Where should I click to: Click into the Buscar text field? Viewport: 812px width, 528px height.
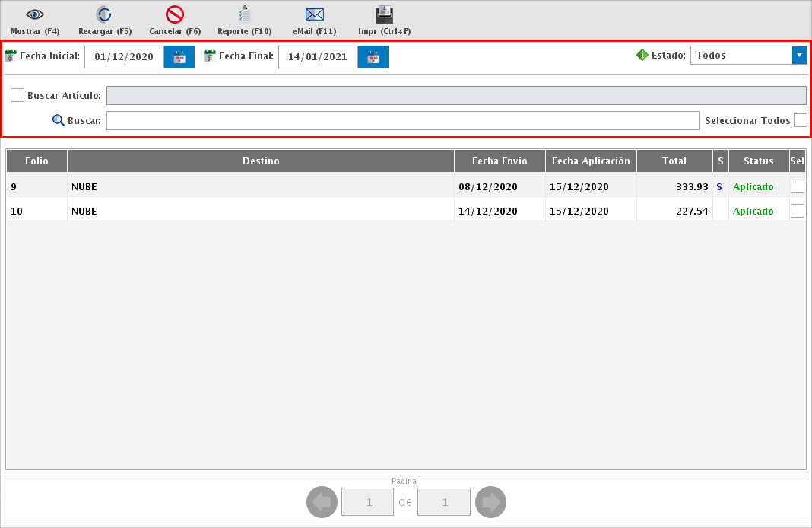tap(402, 121)
